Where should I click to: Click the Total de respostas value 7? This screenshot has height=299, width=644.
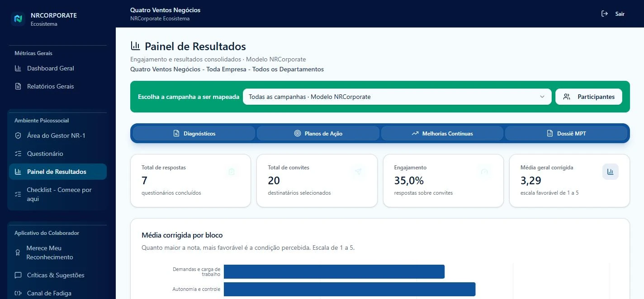coord(144,181)
